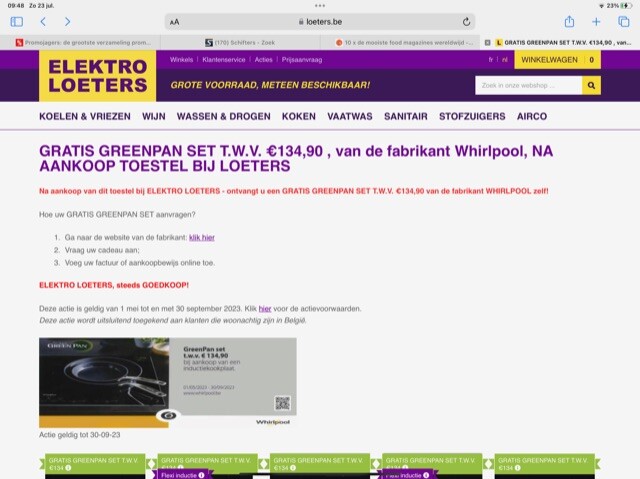Open the GreenPan set promo banner image

168,383
